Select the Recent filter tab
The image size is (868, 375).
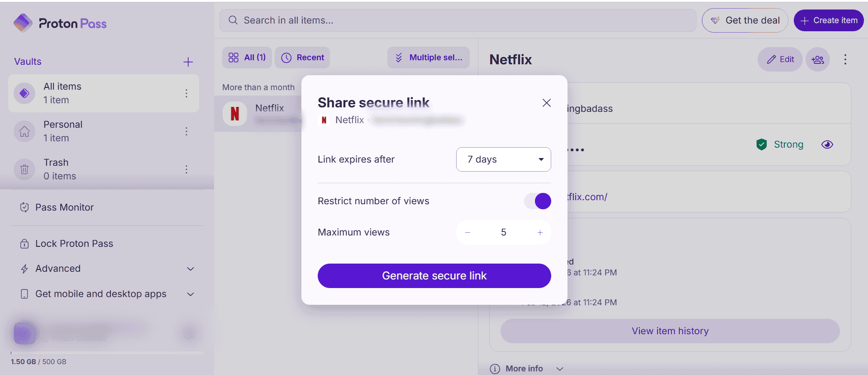tap(302, 58)
